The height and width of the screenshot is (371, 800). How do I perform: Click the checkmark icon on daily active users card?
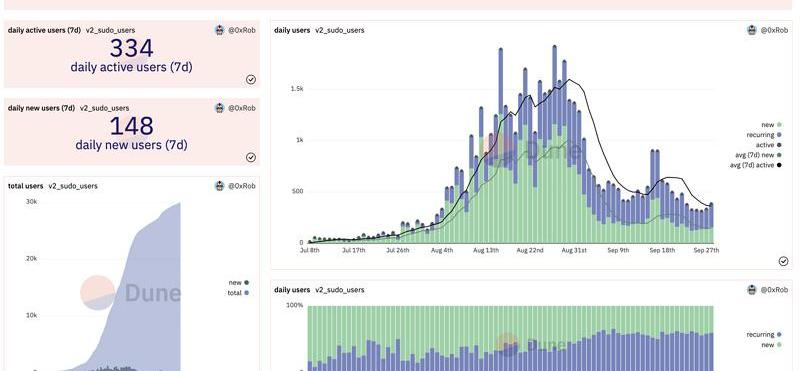[251, 80]
